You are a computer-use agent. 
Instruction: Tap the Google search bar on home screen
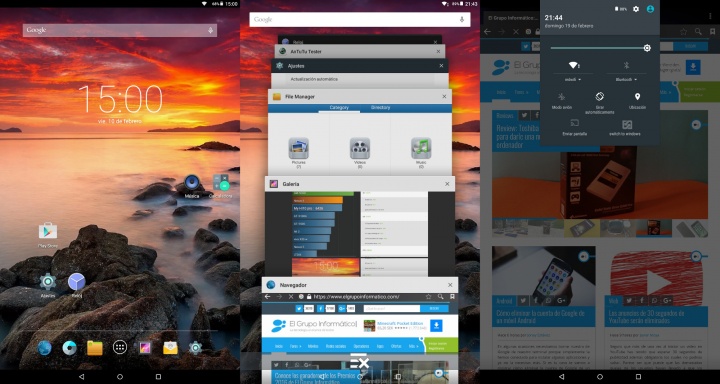pyautogui.click(x=120, y=30)
